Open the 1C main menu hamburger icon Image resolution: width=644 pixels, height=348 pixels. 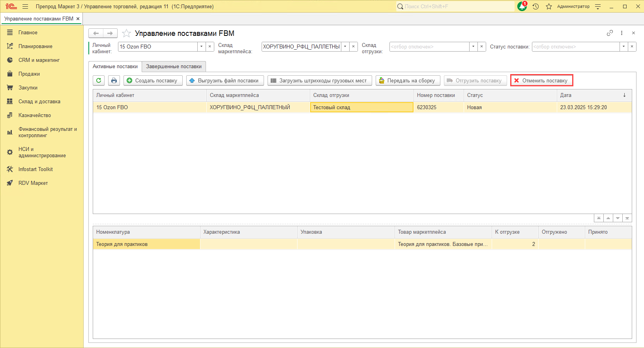pyautogui.click(x=25, y=6)
